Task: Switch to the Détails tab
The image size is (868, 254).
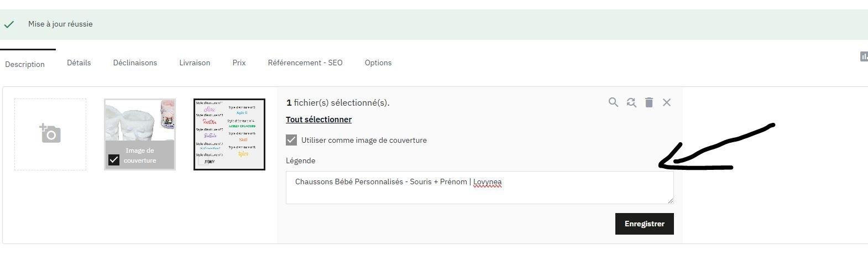Action: click(79, 63)
